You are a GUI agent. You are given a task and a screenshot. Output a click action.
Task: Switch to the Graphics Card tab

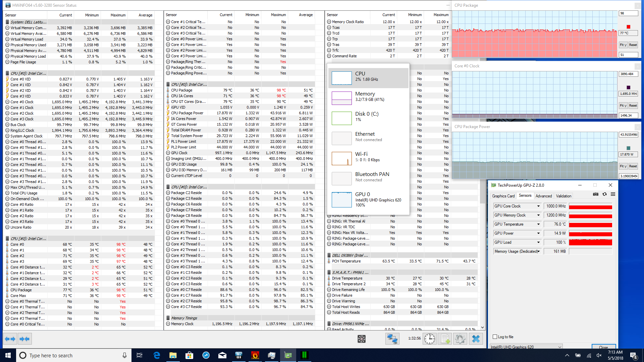503,196
